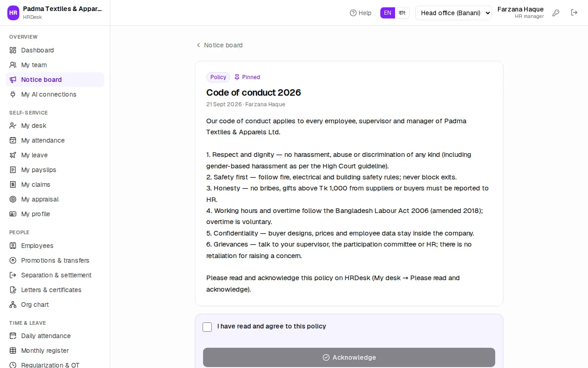Open the Head office (Banani) location dropdown

click(453, 13)
